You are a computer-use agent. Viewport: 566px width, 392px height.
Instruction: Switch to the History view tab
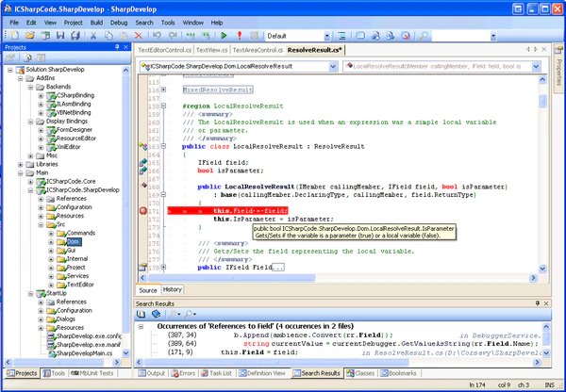click(x=172, y=290)
